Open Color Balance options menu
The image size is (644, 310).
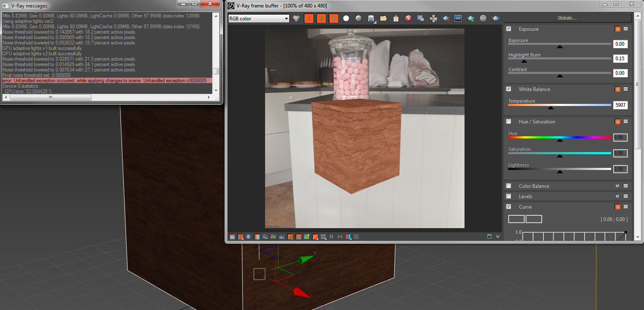(626, 186)
